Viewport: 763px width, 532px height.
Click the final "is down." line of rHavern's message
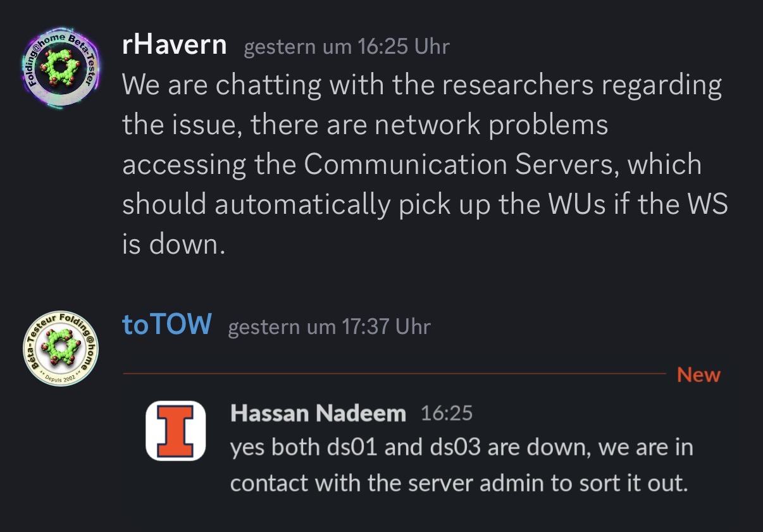click(173, 243)
